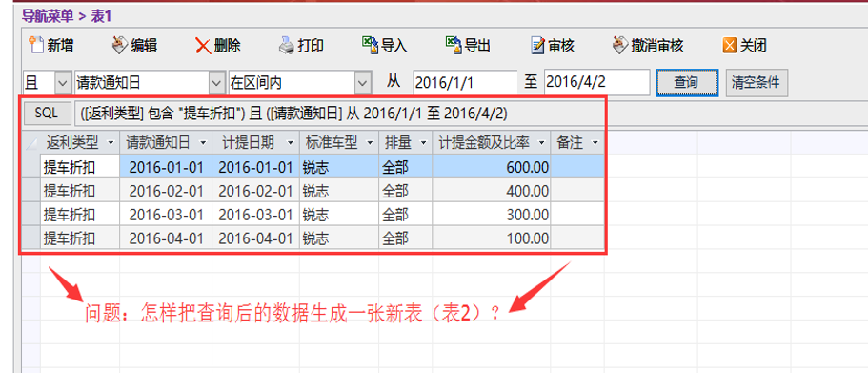Click 导航菜单 breadcrumb link

47,16
